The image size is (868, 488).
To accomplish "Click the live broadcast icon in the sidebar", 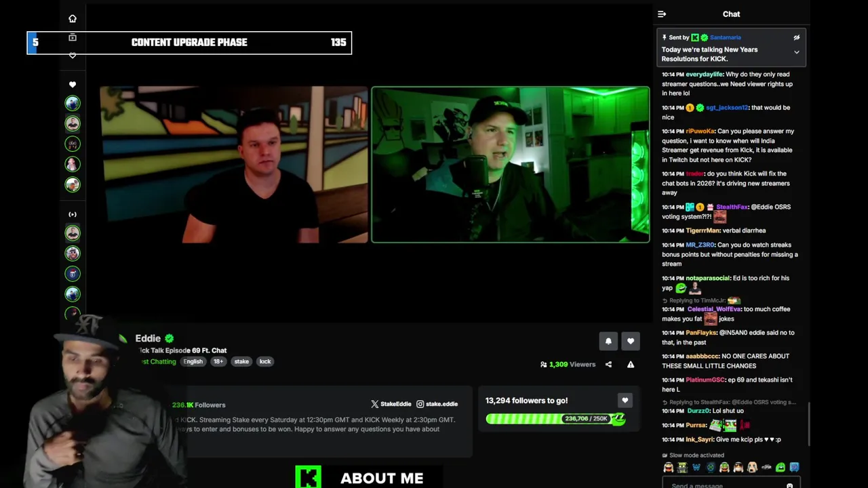I will [x=73, y=214].
